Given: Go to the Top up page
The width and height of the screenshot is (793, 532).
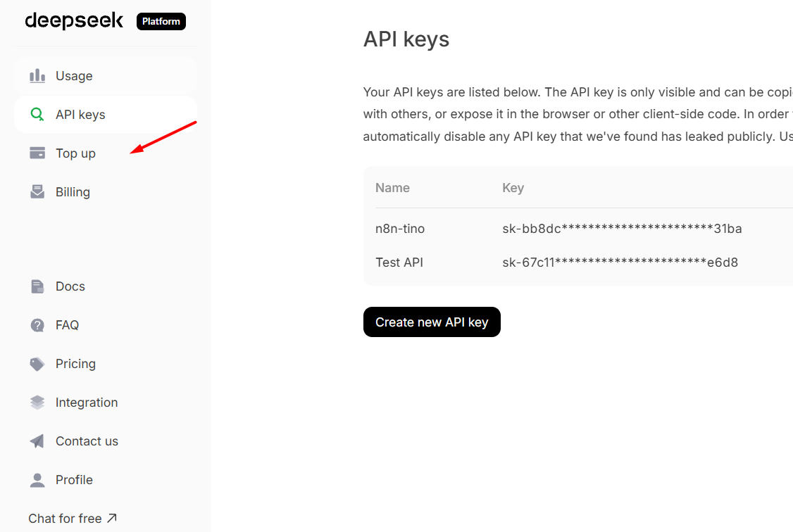Looking at the screenshot, I should (75, 153).
